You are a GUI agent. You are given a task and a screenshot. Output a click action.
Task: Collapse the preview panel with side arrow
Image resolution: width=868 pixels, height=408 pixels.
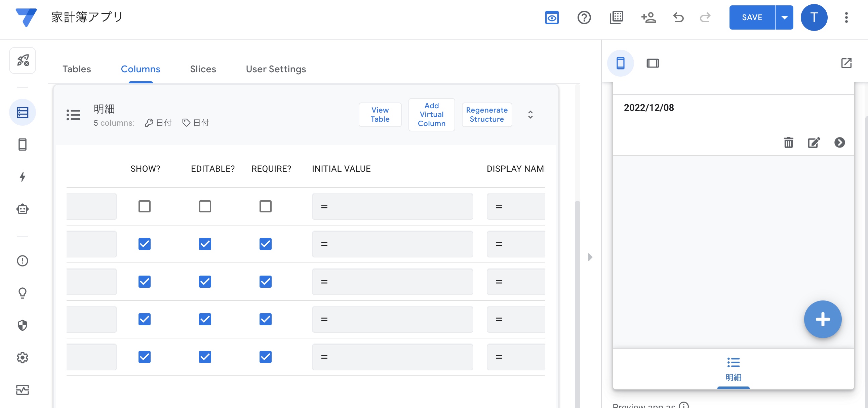(x=590, y=257)
